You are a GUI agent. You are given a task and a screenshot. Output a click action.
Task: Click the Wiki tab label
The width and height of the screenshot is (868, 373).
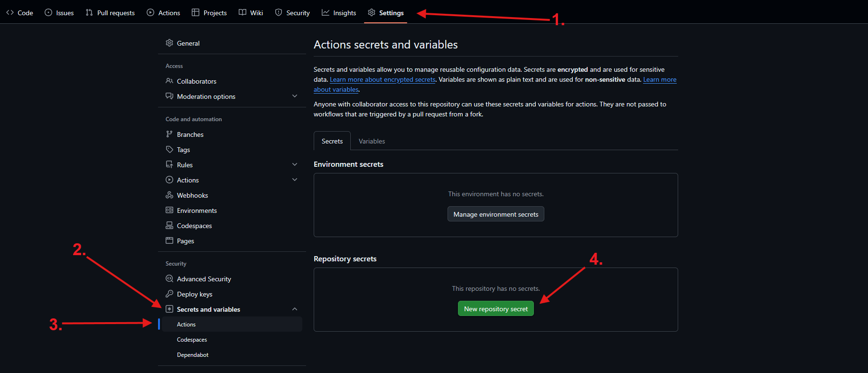pos(257,13)
